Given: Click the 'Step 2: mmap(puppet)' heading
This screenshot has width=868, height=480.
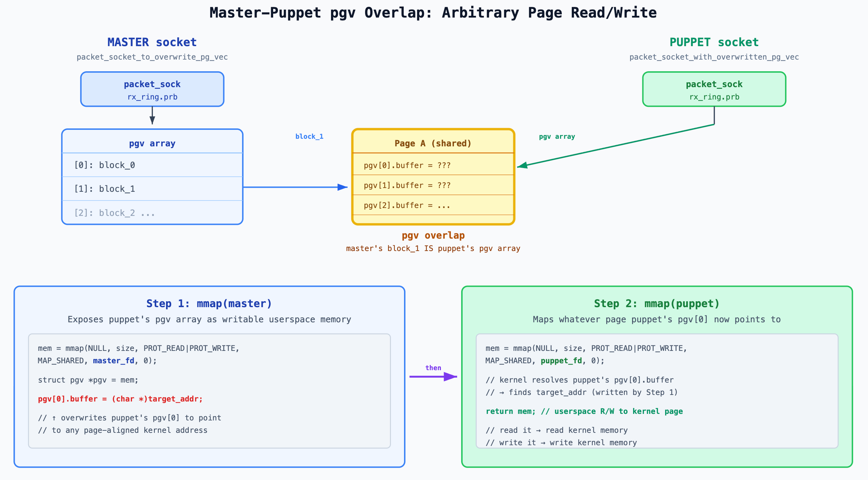Looking at the screenshot, I should [x=657, y=303].
